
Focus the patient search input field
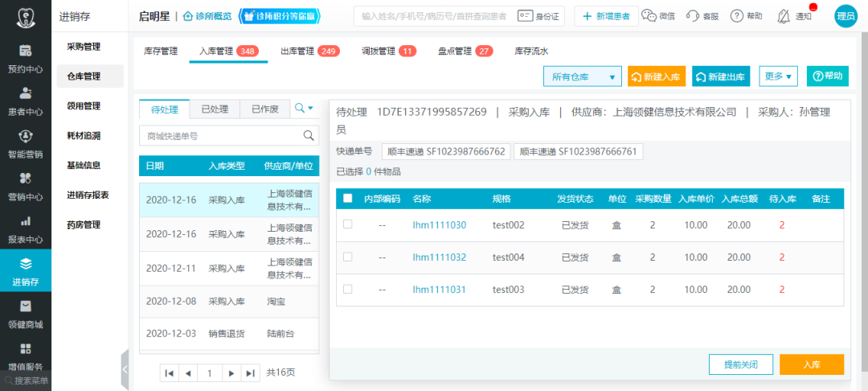pyautogui.click(x=434, y=16)
